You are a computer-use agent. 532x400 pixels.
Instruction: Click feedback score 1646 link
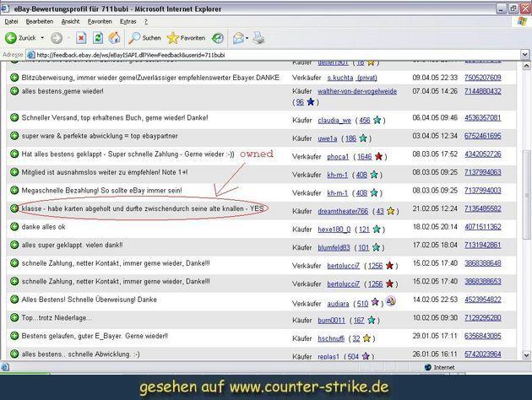click(x=365, y=157)
